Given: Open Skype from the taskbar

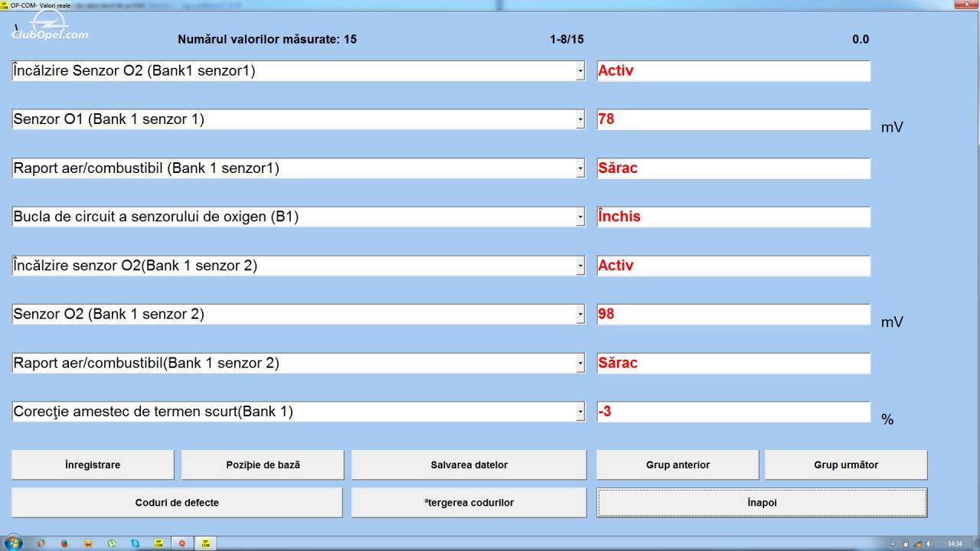Looking at the screenshot, I should (136, 543).
